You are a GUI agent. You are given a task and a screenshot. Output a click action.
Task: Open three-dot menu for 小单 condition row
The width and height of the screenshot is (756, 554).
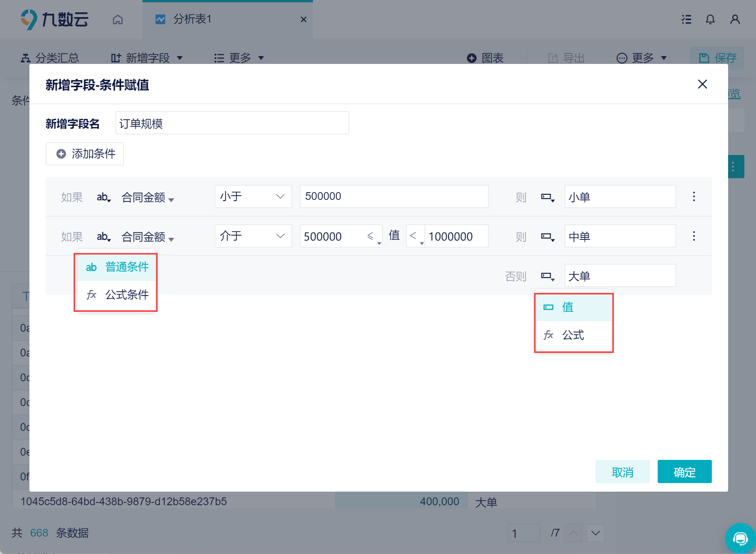point(694,196)
